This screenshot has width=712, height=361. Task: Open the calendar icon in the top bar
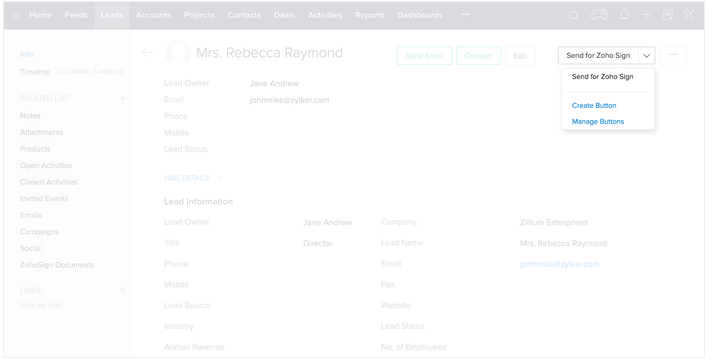point(668,15)
